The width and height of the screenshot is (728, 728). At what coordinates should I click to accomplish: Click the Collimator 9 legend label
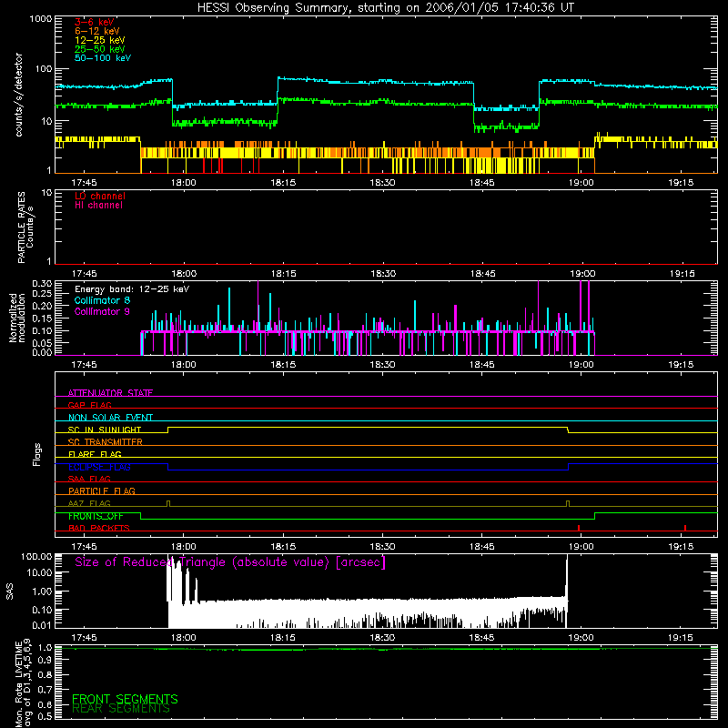pos(102,311)
